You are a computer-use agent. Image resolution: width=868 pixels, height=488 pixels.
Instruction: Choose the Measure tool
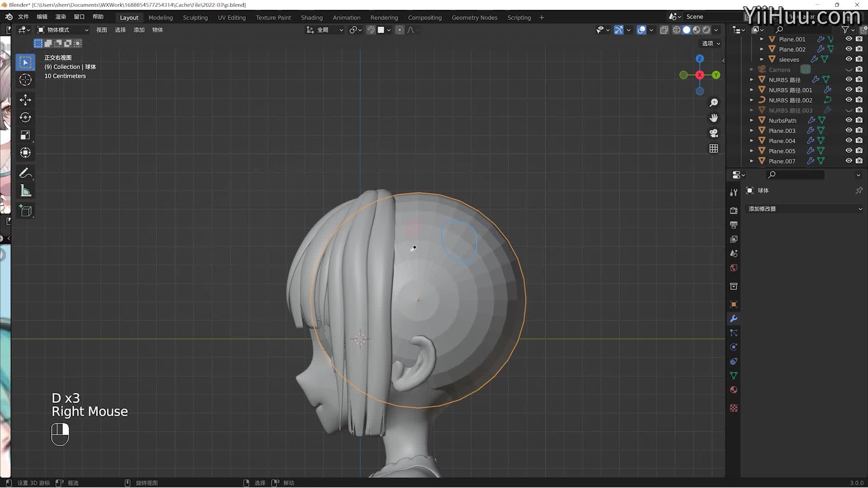pyautogui.click(x=25, y=191)
